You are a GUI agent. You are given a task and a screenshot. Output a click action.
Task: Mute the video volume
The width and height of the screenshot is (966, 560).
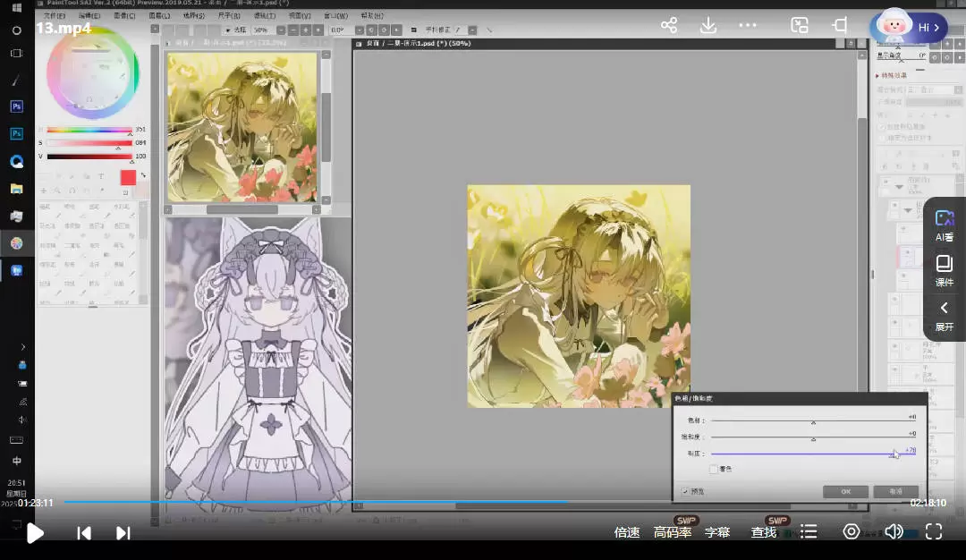coord(894,531)
